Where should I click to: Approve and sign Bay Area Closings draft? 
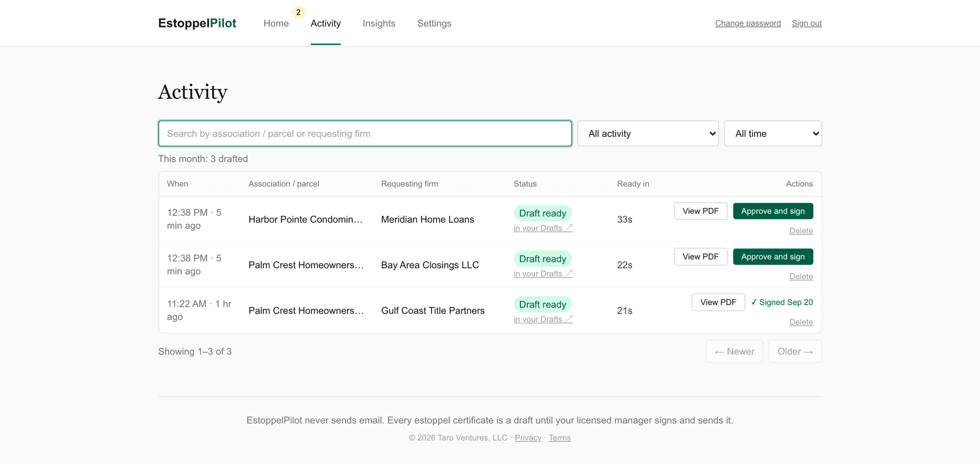click(773, 257)
